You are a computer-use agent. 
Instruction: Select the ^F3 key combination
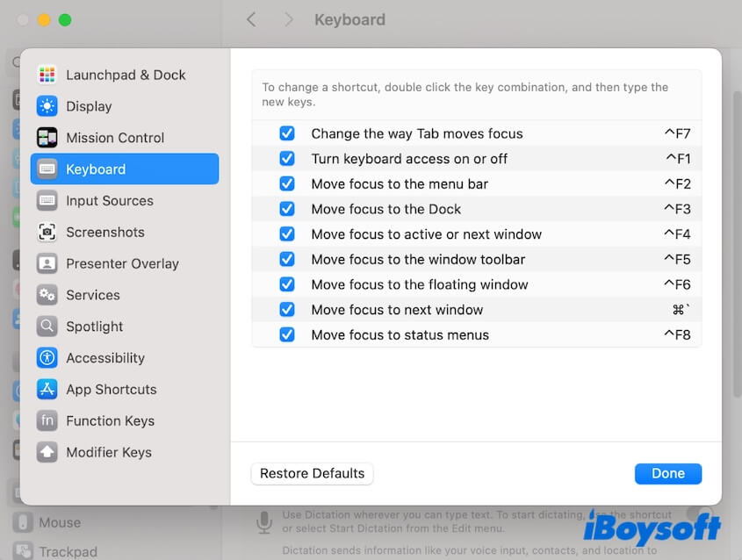(x=677, y=209)
